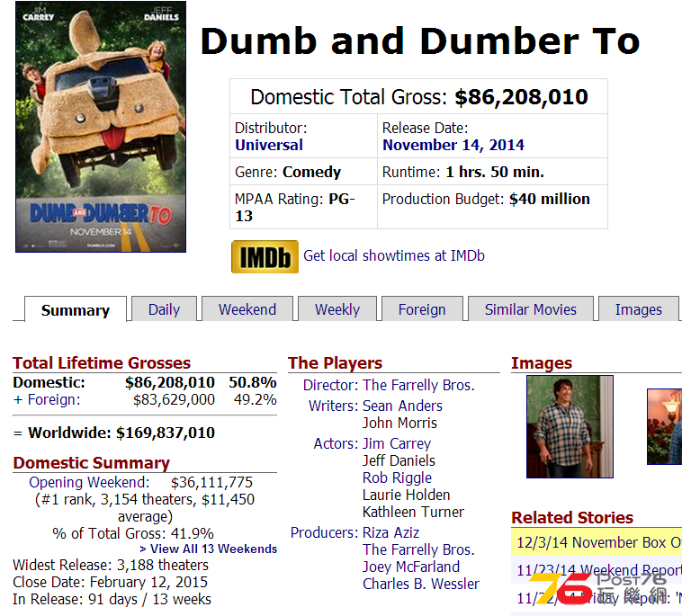
Task: Switch to the Daily tab
Action: pos(164,309)
